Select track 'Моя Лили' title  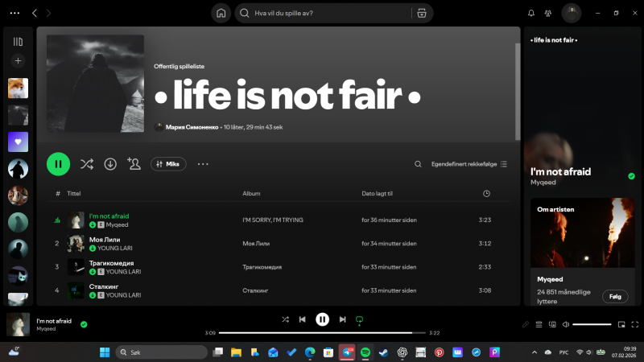105,239
